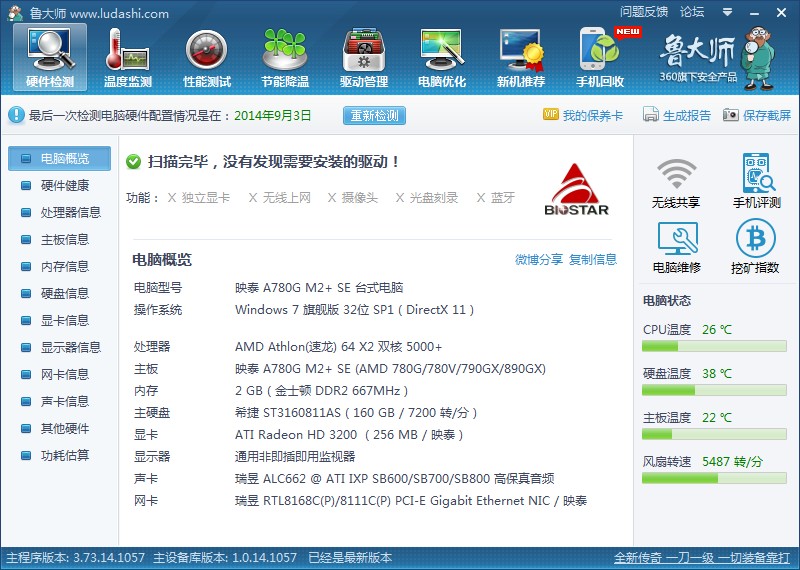The height and width of the screenshot is (570, 800).
Task: Click the 复制信息 copy info link
Action: pyautogui.click(x=593, y=260)
